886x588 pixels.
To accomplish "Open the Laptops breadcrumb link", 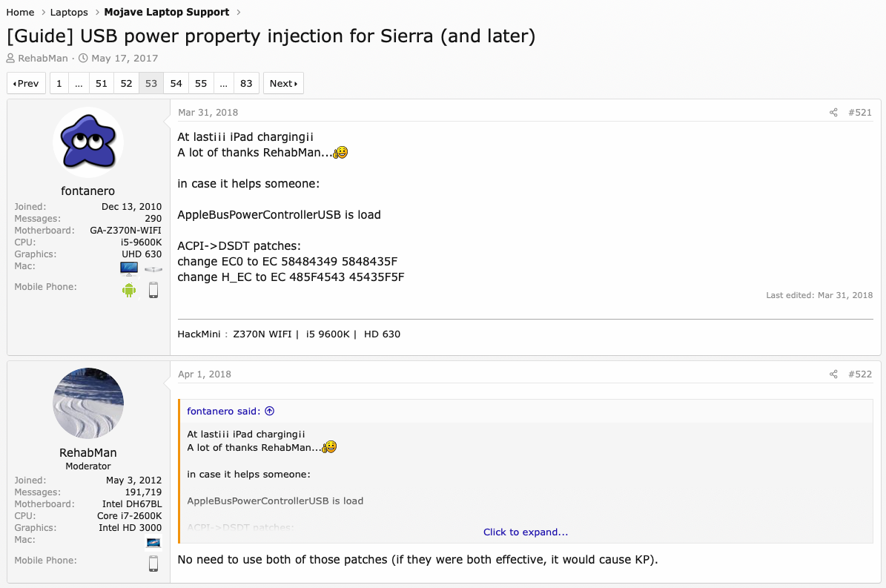I will click(x=69, y=13).
